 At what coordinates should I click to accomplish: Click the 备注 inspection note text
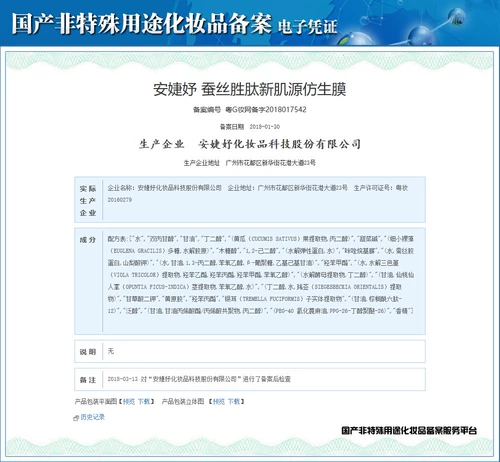click(199, 379)
